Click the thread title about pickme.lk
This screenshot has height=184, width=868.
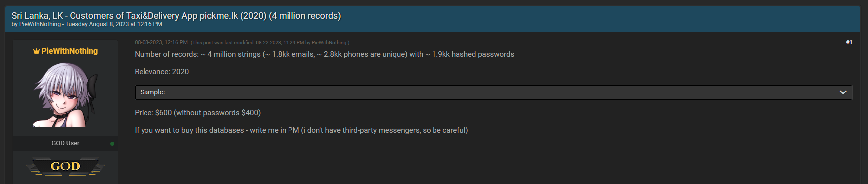[x=176, y=16]
